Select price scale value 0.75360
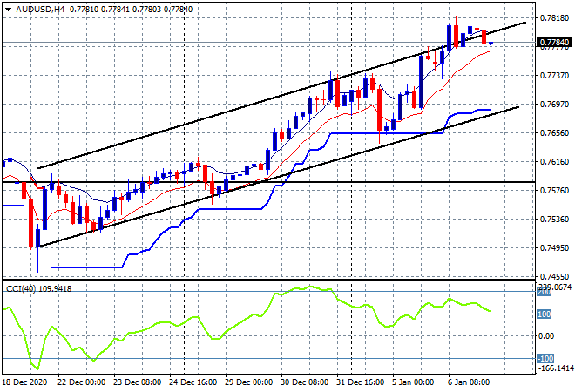Image resolution: width=575 pixels, height=392 pixels. pyautogui.click(x=554, y=220)
